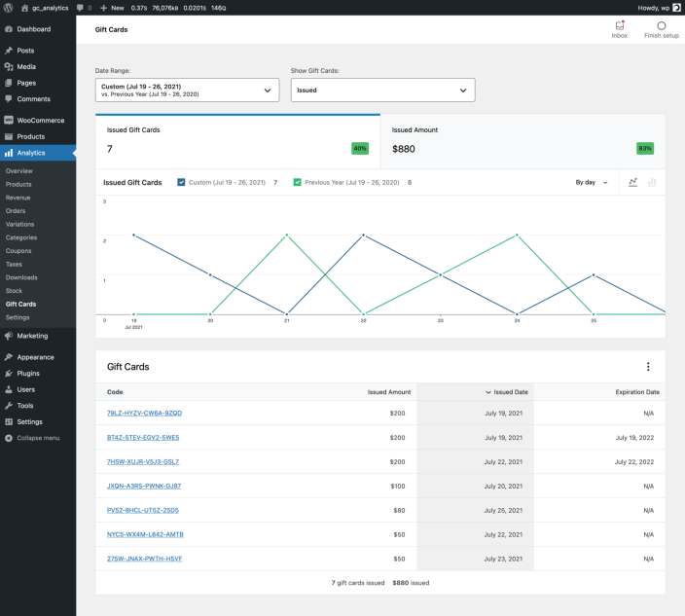The image size is (685, 616).
Task: Switch to bar chart view icon
Action: click(x=652, y=182)
